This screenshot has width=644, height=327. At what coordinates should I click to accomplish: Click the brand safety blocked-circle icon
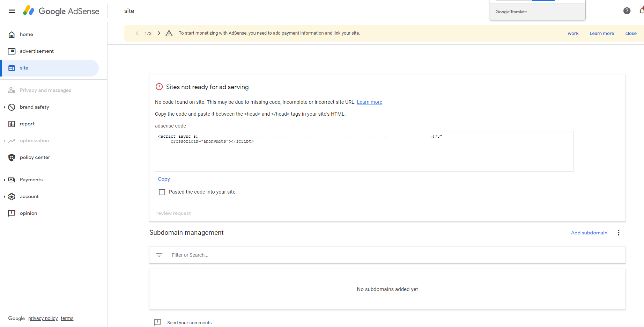tap(12, 107)
